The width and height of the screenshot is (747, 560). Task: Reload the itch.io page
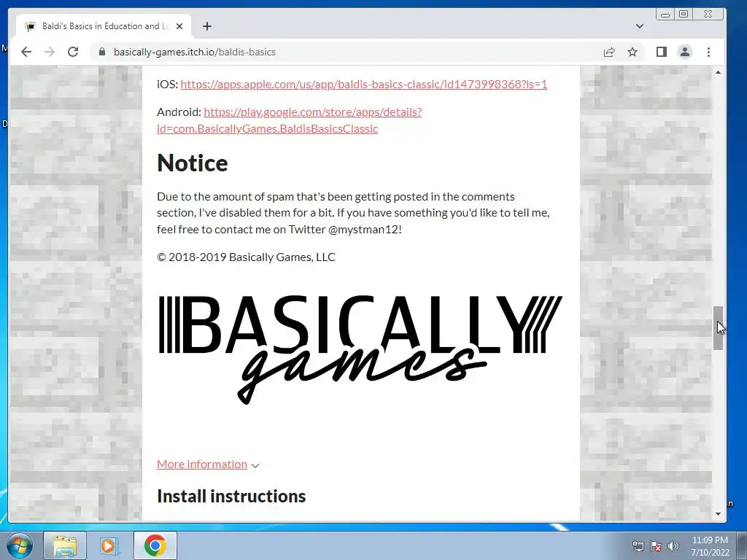pos(73,52)
